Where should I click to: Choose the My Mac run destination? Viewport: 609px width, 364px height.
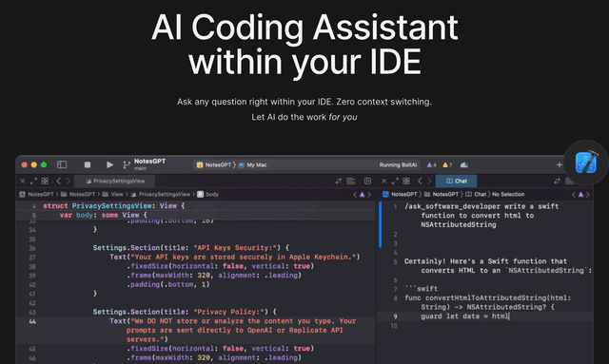click(252, 165)
